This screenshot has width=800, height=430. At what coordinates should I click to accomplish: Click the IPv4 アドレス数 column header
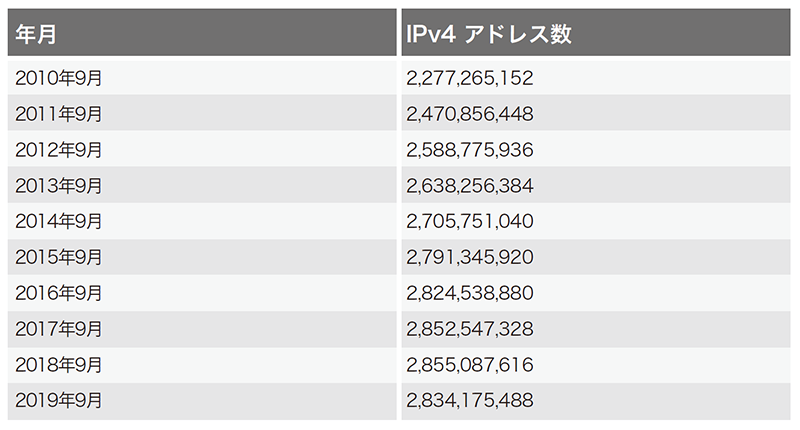click(x=489, y=34)
